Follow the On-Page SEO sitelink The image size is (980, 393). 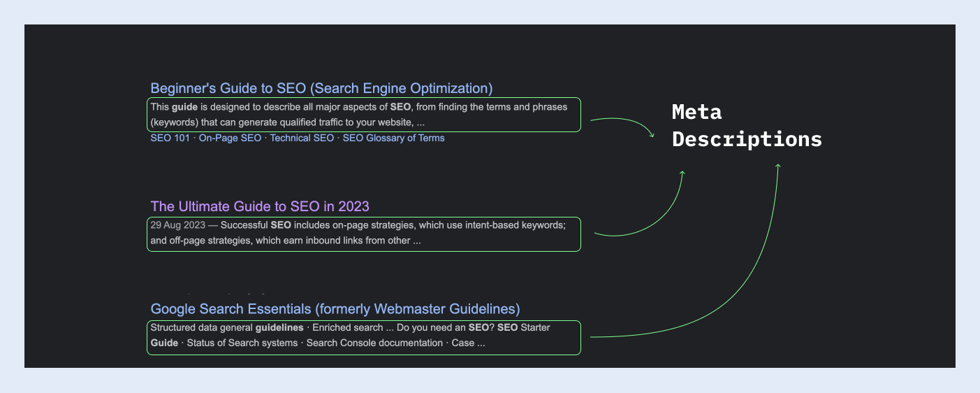(230, 138)
